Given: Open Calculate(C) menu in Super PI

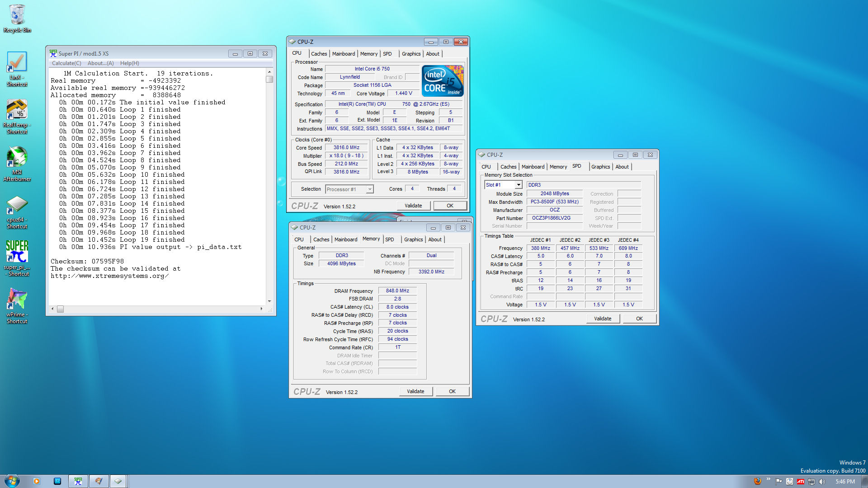Looking at the screenshot, I should pyautogui.click(x=66, y=63).
